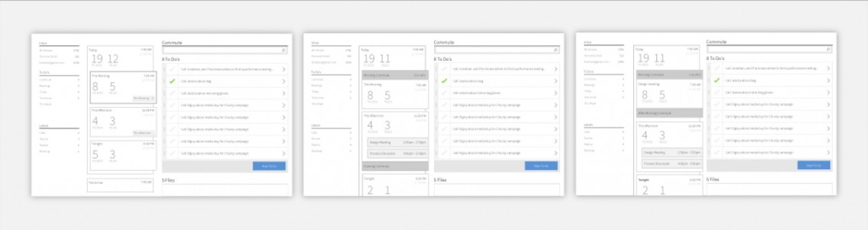Click the search magnifier icon in the right wireframe
The image size is (868, 230).
point(828,49)
